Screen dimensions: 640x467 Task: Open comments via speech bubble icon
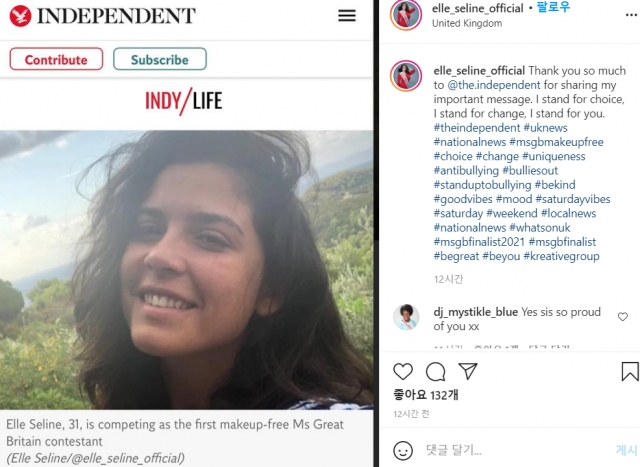(435, 372)
